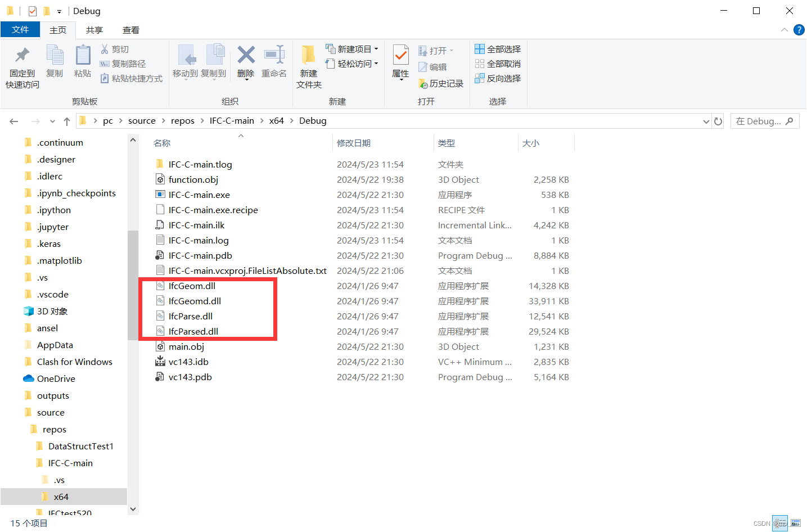Image resolution: width=807 pixels, height=532 pixels.
Task: Switch to the Home (主页) tab
Action: (58, 30)
